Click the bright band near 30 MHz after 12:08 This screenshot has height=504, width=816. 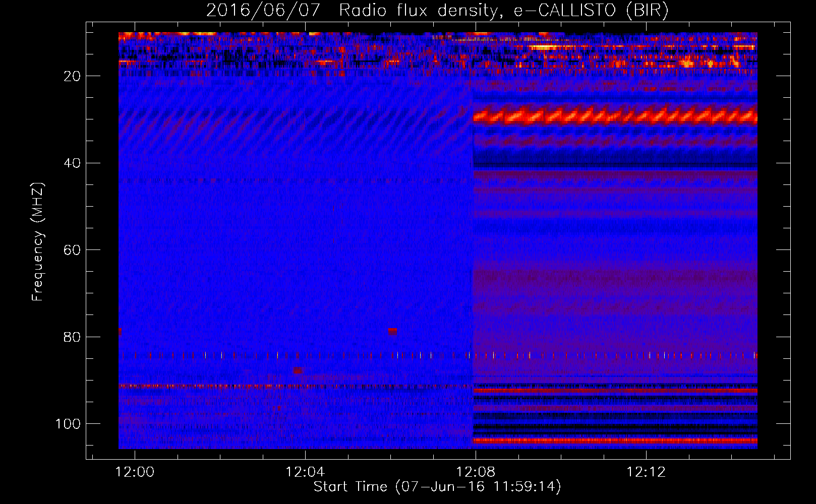point(615,116)
